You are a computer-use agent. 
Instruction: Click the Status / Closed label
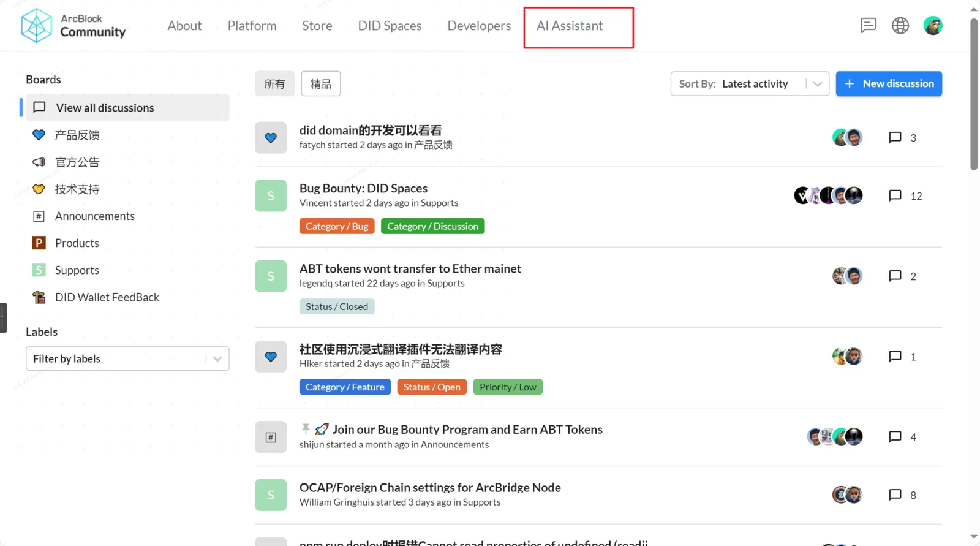(337, 306)
